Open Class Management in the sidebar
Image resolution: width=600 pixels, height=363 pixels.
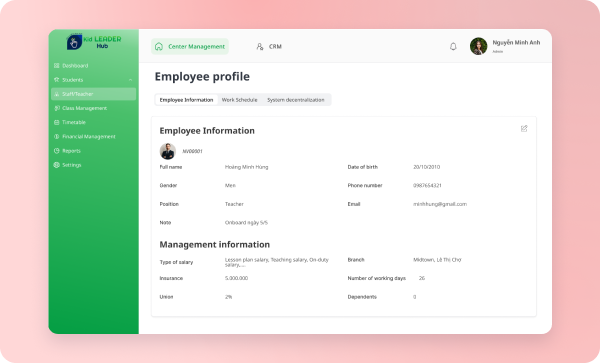[x=93, y=108]
